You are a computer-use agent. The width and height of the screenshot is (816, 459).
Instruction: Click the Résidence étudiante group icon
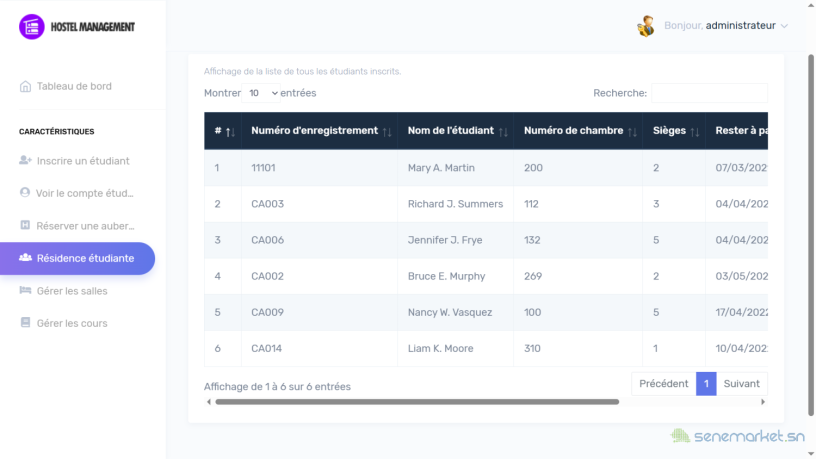click(x=25, y=258)
